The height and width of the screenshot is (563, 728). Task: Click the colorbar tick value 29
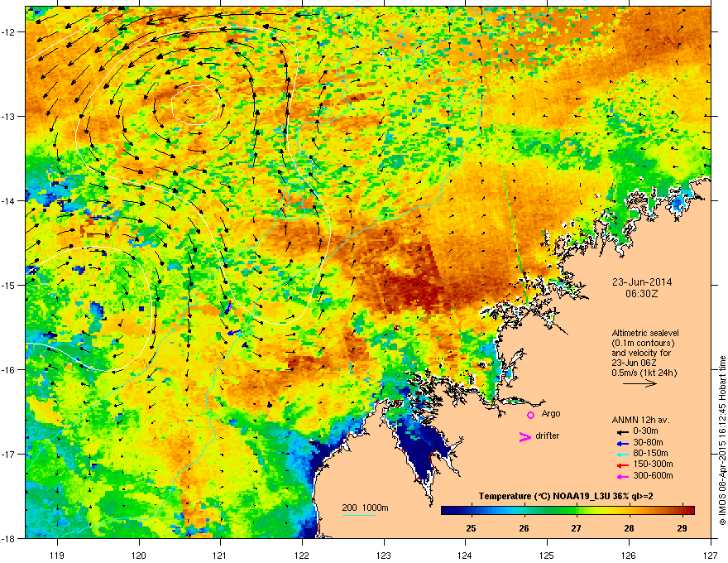tap(682, 528)
